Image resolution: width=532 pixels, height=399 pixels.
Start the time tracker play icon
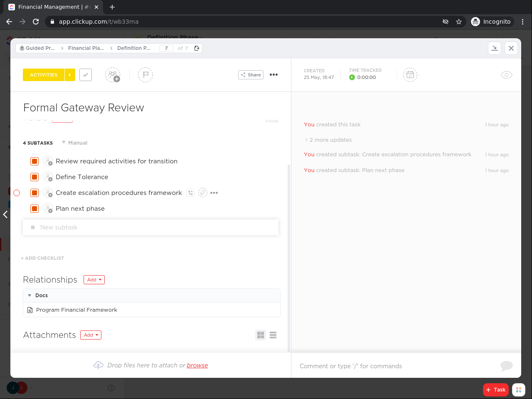[x=352, y=77]
